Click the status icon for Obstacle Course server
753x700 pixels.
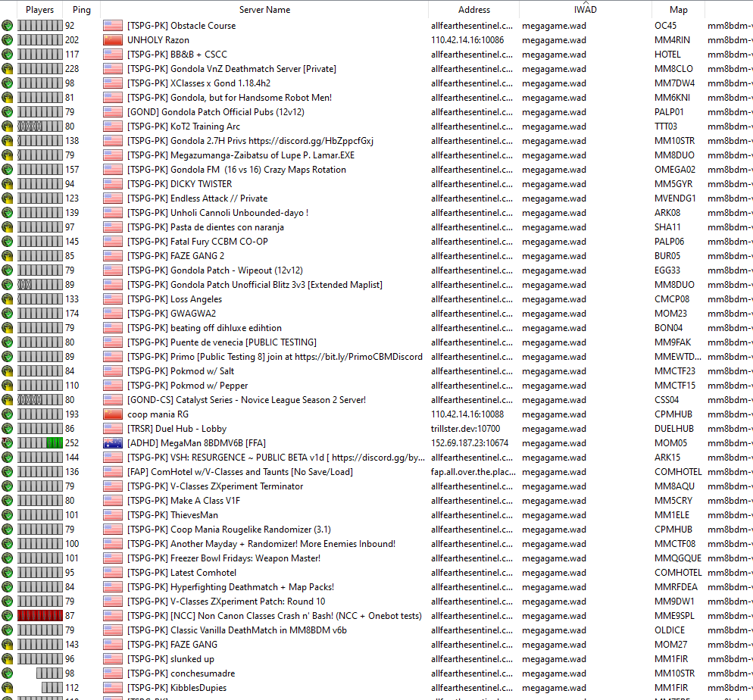pyautogui.click(x=8, y=26)
